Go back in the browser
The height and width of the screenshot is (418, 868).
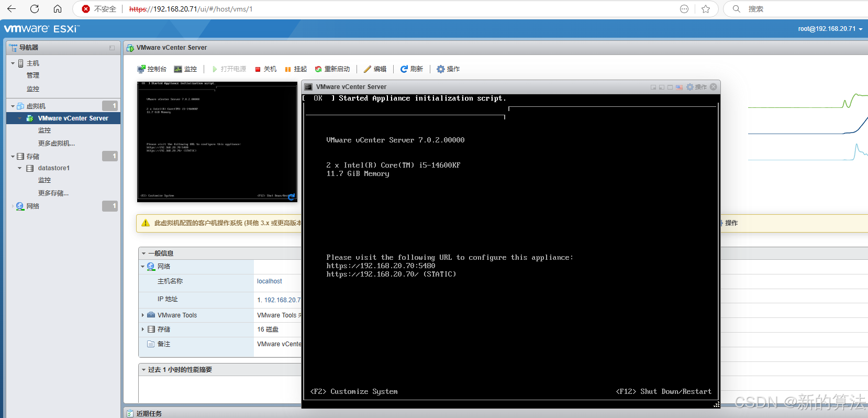[12, 9]
